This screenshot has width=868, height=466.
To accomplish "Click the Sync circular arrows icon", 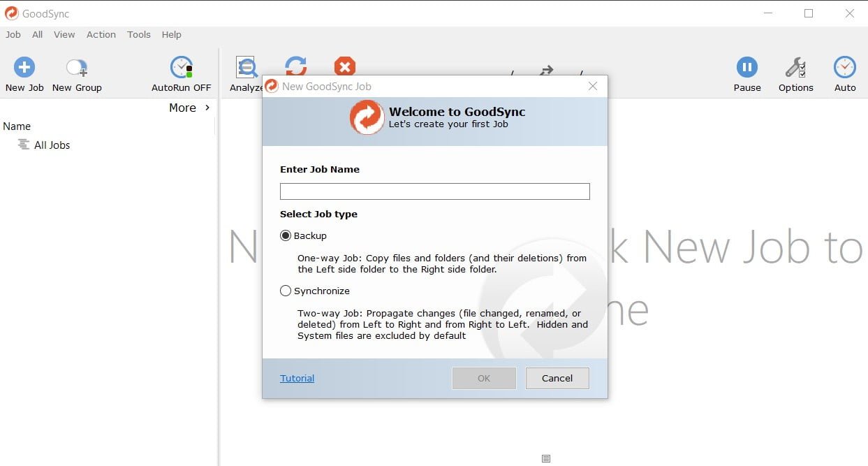I will coord(296,66).
